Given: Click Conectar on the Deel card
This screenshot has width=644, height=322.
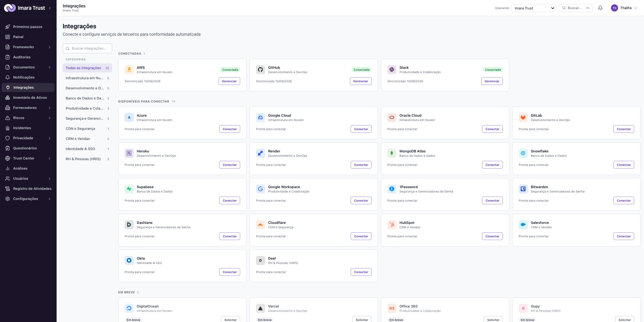Looking at the screenshot, I should (361, 272).
